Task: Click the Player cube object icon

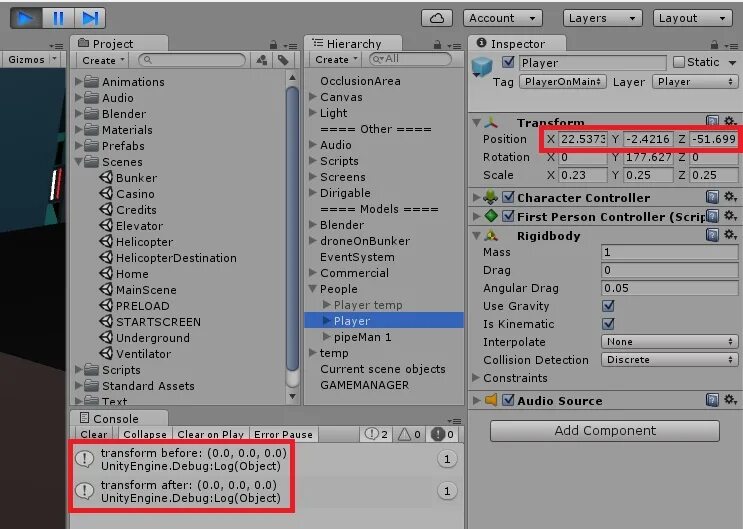Action: coord(482,67)
